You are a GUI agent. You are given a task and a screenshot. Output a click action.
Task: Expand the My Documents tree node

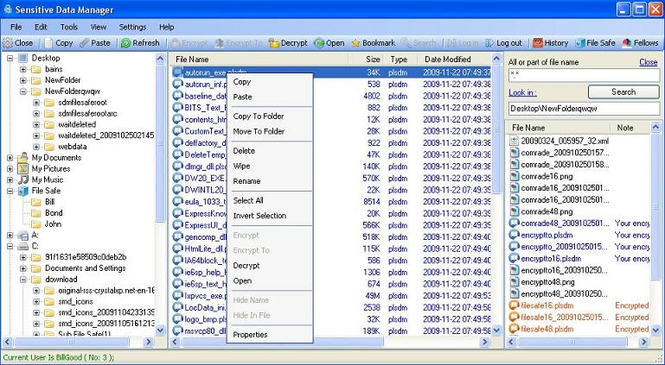click(10, 158)
